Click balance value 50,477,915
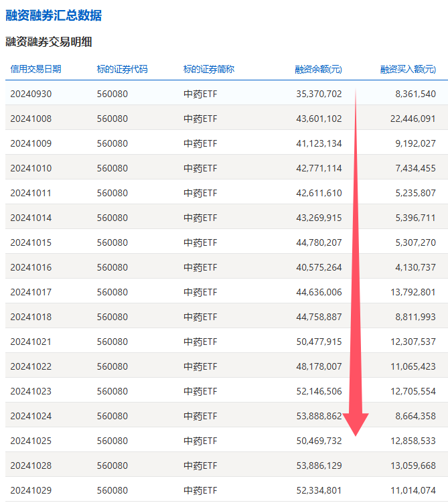Viewport: 448px width, 503px height. click(x=319, y=342)
